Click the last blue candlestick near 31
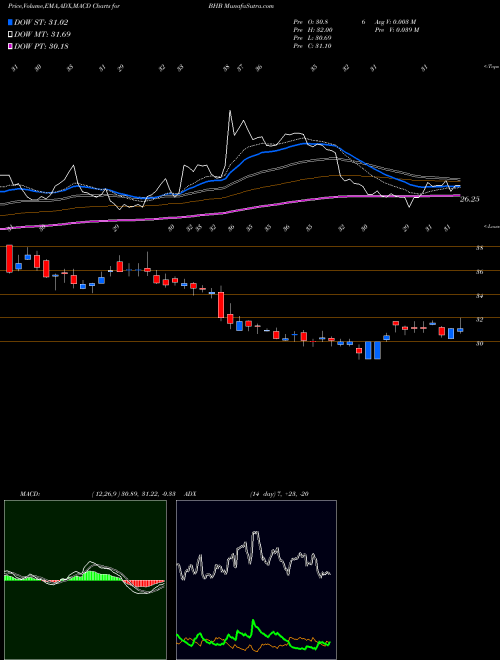 pyautogui.click(x=460, y=330)
